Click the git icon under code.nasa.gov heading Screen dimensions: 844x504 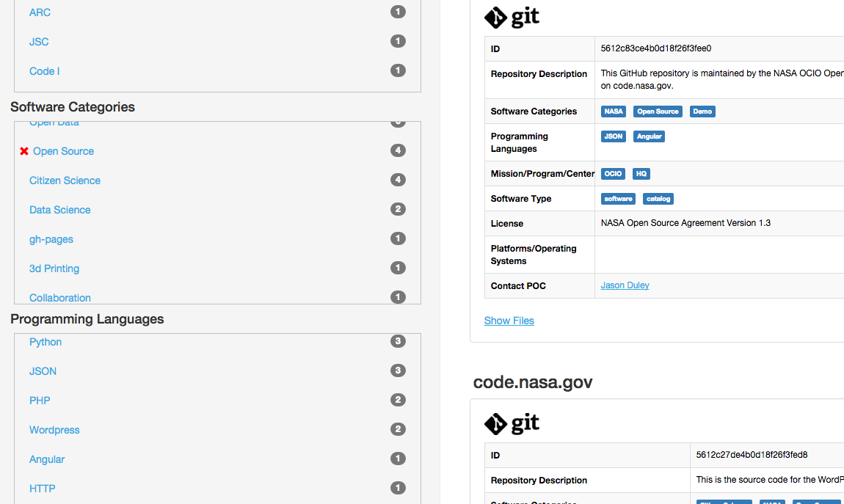[x=512, y=424]
